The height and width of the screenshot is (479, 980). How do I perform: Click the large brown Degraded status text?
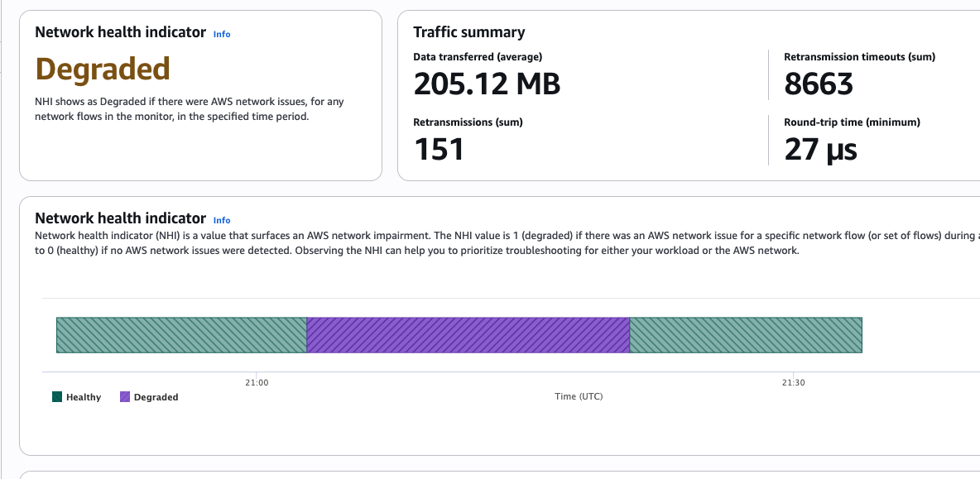coord(103,69)
